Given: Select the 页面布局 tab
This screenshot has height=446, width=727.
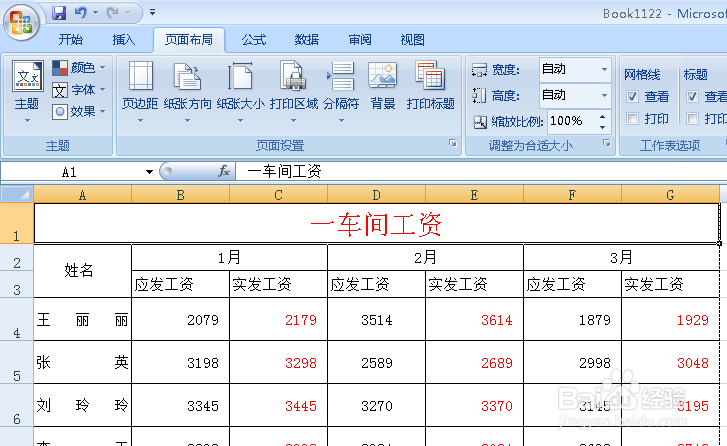Looking at the screenshot, I should (x=189, y=40).
